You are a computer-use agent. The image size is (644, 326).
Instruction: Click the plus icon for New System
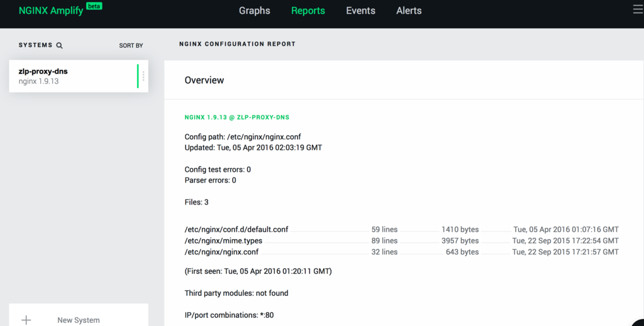pos(26,320)
